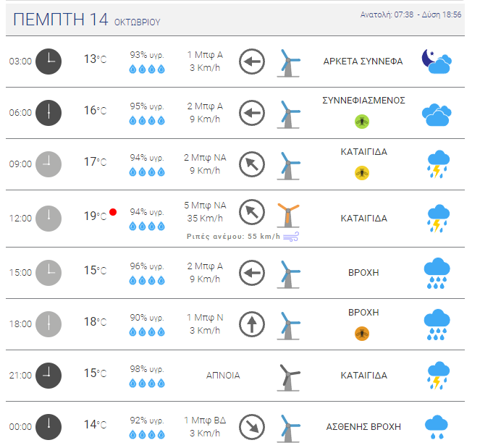Click the ΠΕΜΠΤΗ 14 date heading
This screenshot has height=448, width=480.
[x=60, y=20]
